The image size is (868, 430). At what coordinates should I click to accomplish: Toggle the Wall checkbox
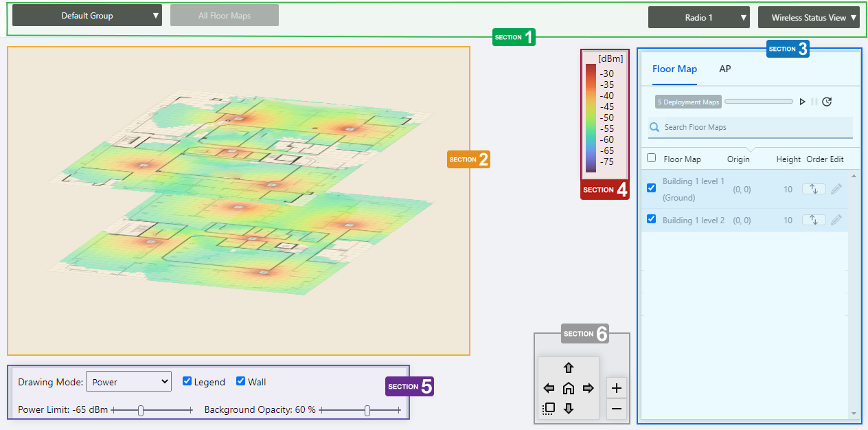240,381
